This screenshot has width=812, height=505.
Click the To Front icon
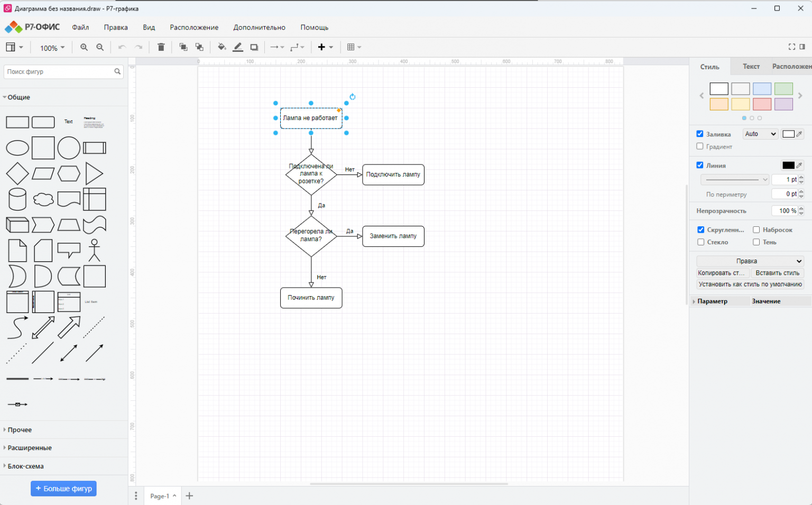pyautogui.click(x=183, y=47)
